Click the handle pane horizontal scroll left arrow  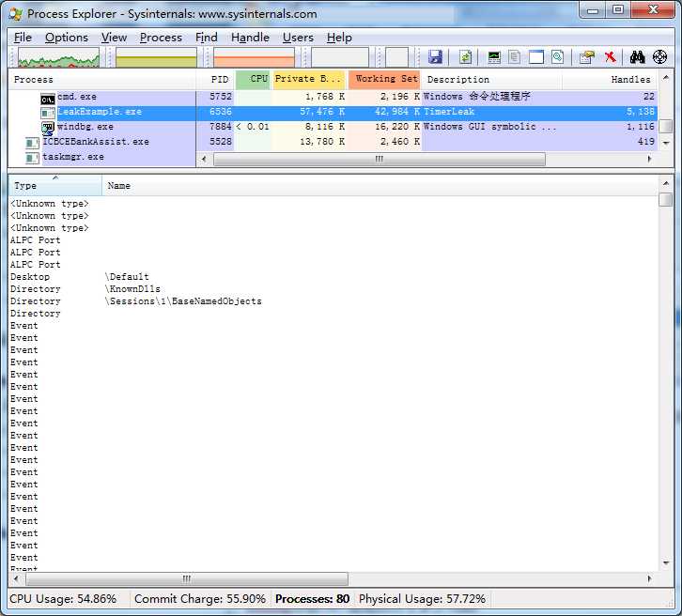pos(16,579)
